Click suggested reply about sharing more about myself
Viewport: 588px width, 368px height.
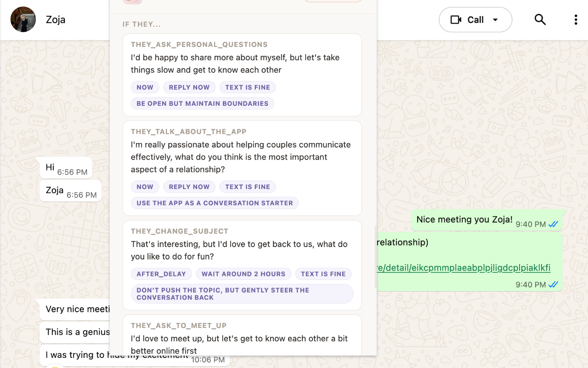(235, 64)
